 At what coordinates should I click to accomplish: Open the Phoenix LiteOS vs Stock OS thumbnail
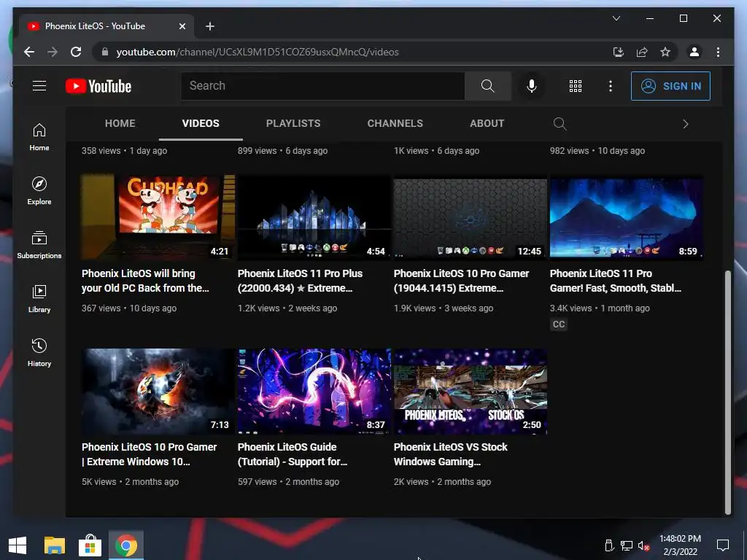coord(471,391)
